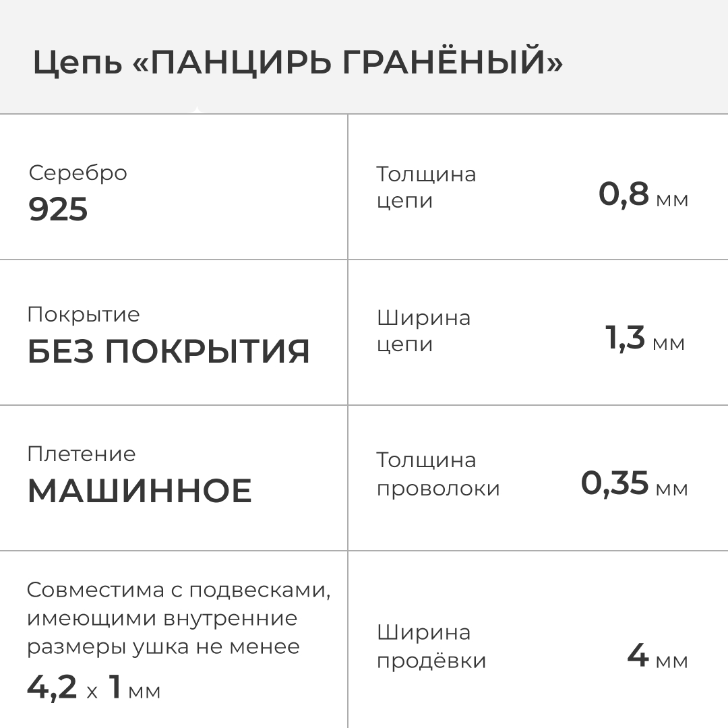Select the «Толщина цепи» label
Viewport: 728px width, 728px height.
pyautogui.click(x=425, y=187)
